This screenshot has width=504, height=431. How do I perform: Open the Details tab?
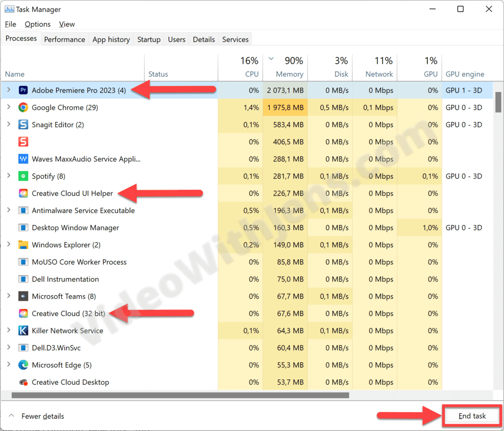pyautogui.click(x=204, y=39)
